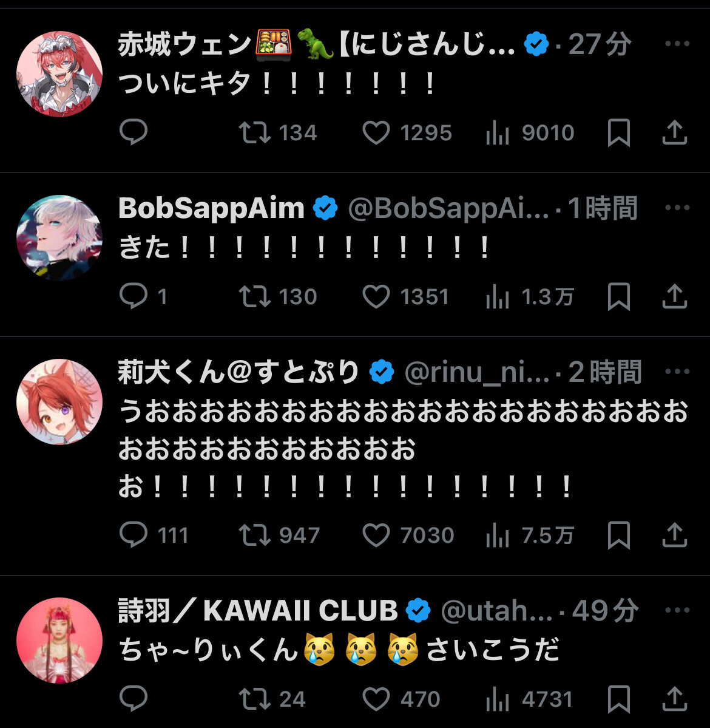Open replies on 莉犬くん tweet with 111 comments
The image size is (710, 728).
(x=154, y=535)
